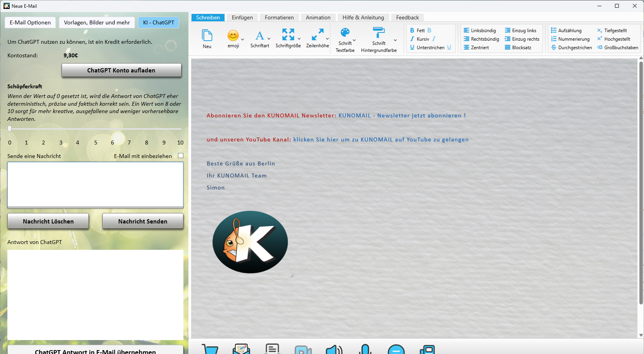The width and height of the screenshot is (644, 354).
Task: Align text Rechtsbündig
Action: coord(481,39)
